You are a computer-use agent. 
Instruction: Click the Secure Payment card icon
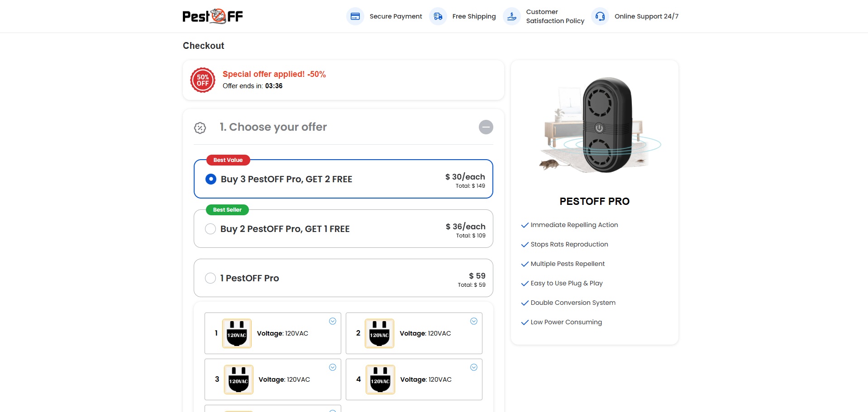tap(355, 16)
